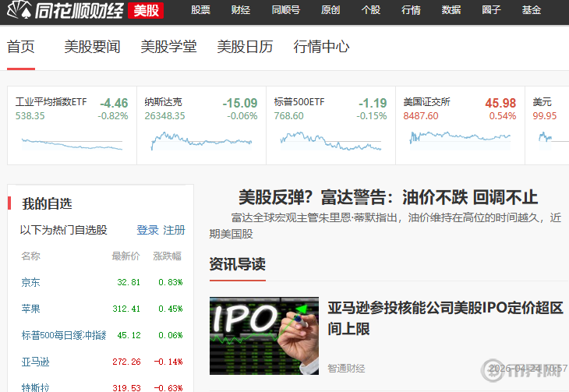The height and width of the screenshot is (392, 569).
Task: Click 苹果 price 312.41
Action: [x=126, y=309]
